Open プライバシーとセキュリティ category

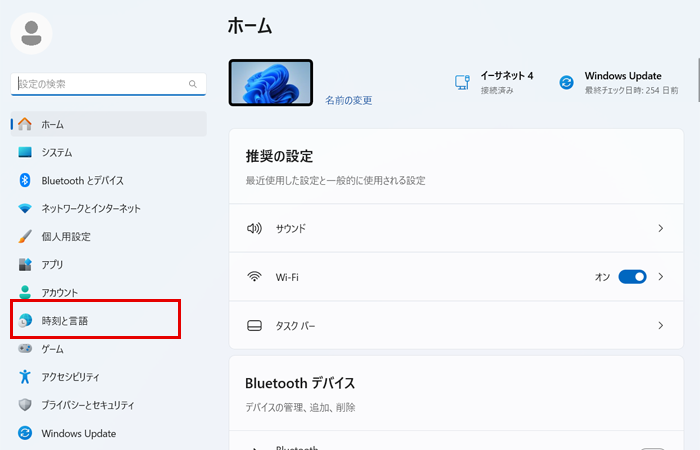pyautogui.click(x=108, y=405)
